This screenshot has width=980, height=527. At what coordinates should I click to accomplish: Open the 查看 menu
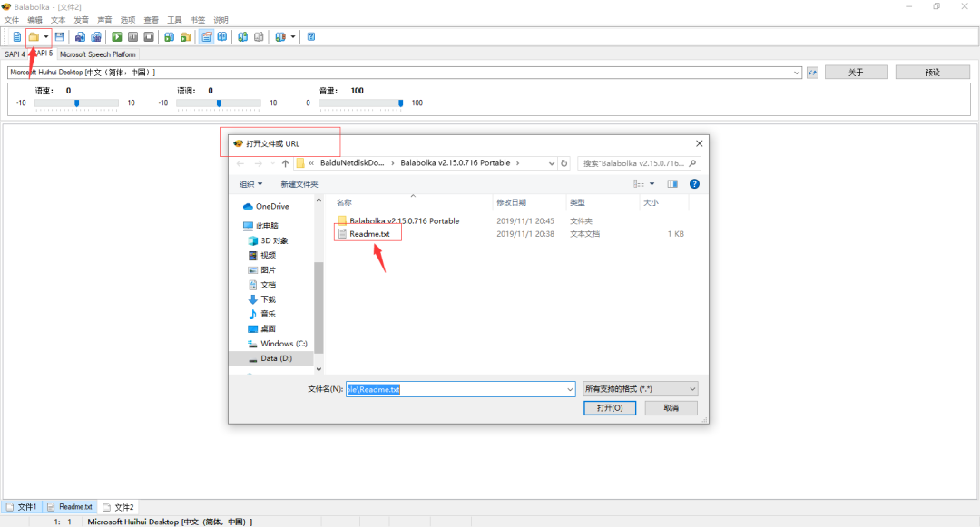click(152, 20)
